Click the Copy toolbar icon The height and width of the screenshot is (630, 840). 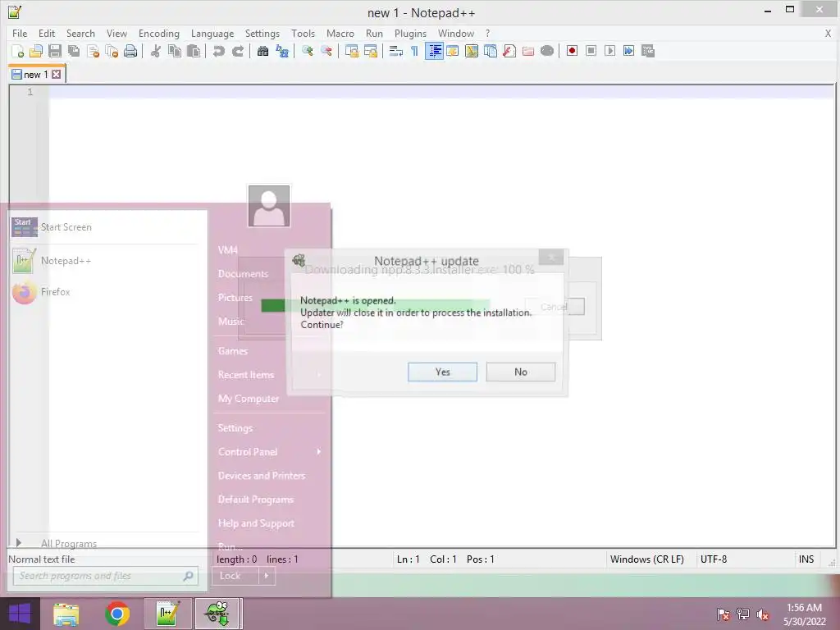click(x=175, y=51)
